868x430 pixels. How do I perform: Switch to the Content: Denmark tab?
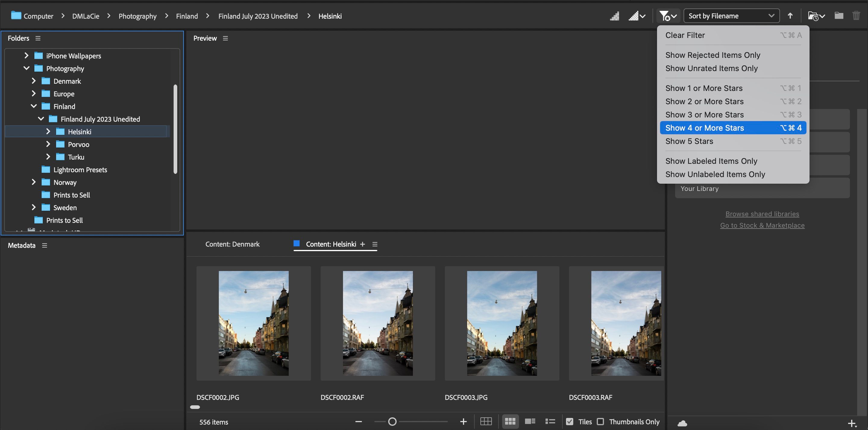tap(232, 244)
